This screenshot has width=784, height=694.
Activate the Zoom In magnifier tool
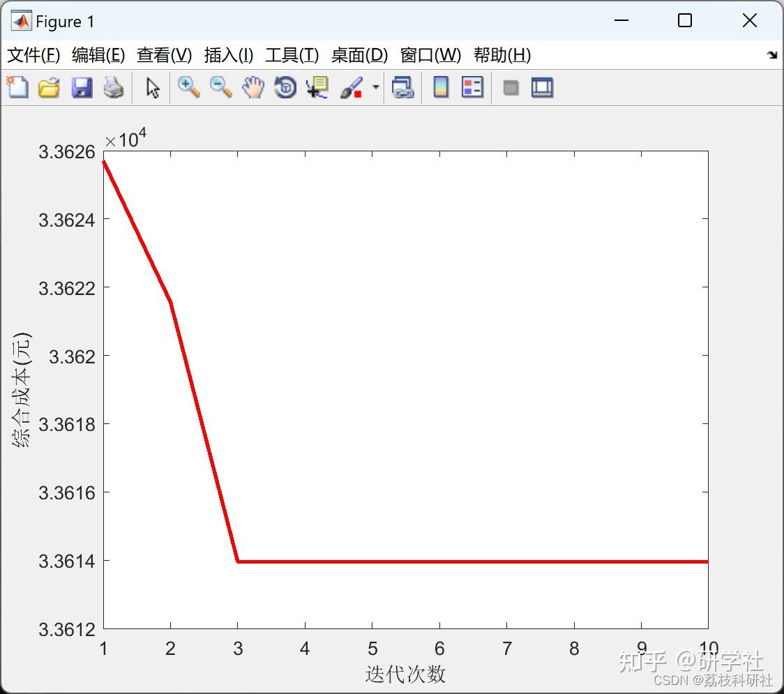click(188, 87)
